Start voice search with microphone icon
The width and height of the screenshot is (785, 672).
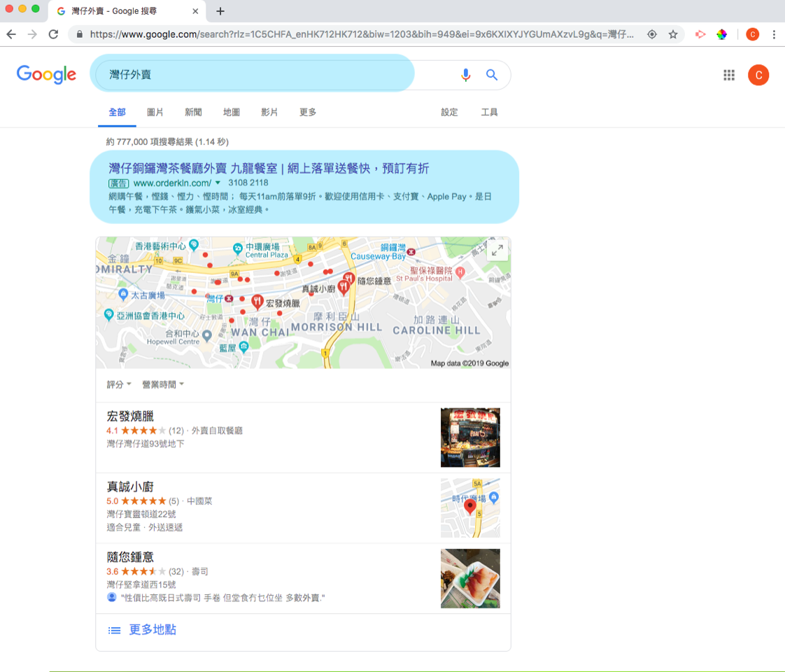[x=465, y=75]
